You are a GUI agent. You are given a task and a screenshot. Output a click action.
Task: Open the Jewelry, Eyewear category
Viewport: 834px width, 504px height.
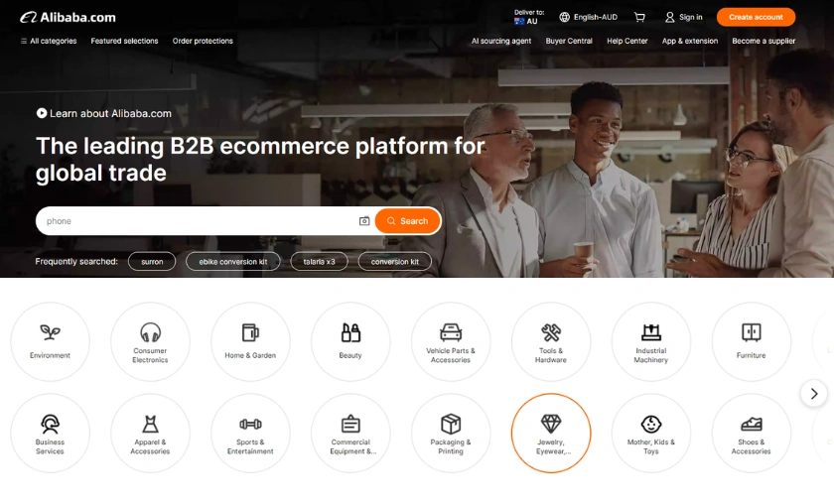click(551, 433)
